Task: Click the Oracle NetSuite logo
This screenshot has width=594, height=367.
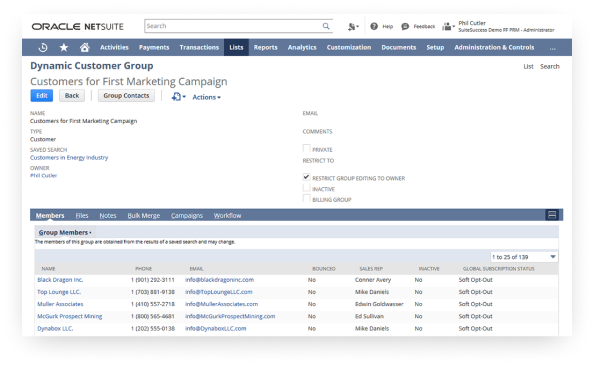Action: 78,27
